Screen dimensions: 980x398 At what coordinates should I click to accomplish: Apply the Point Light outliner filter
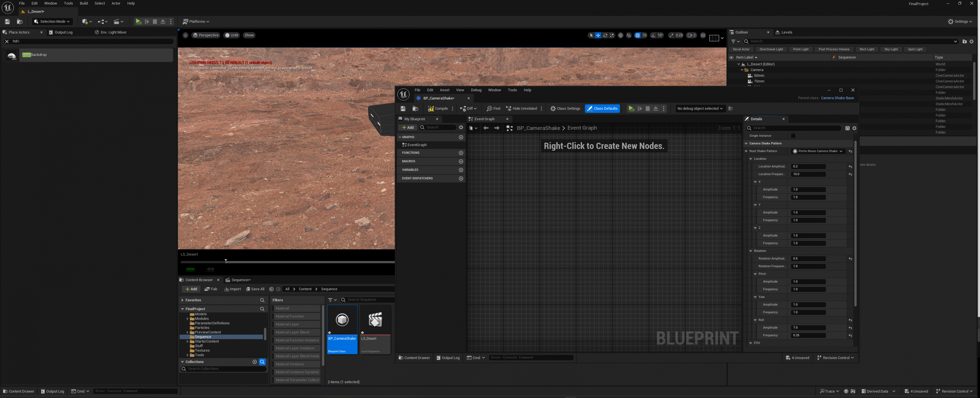pyautogui.click(x=801, y=50)
